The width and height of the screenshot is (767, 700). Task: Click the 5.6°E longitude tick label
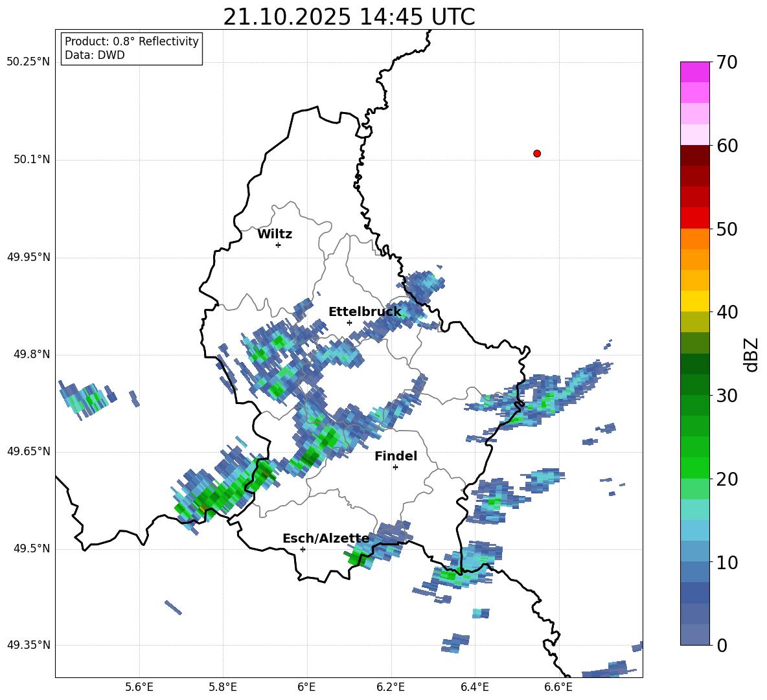click(139, 686)
